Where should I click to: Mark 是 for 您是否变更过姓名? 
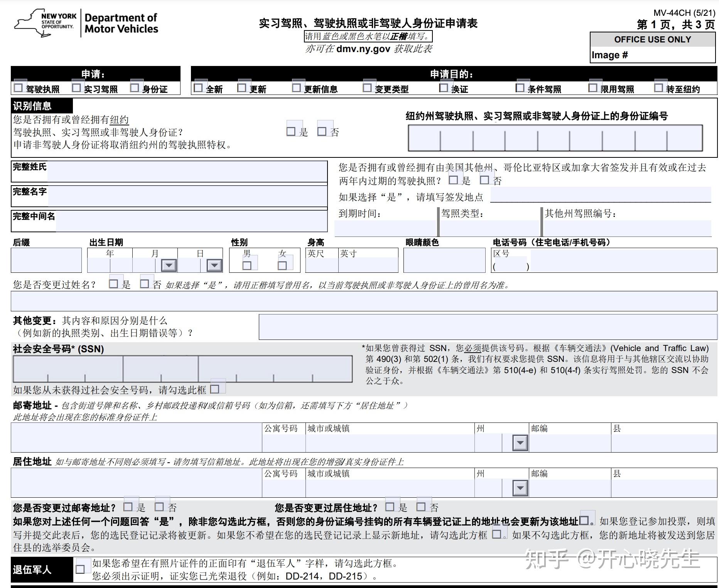(113, 284)
